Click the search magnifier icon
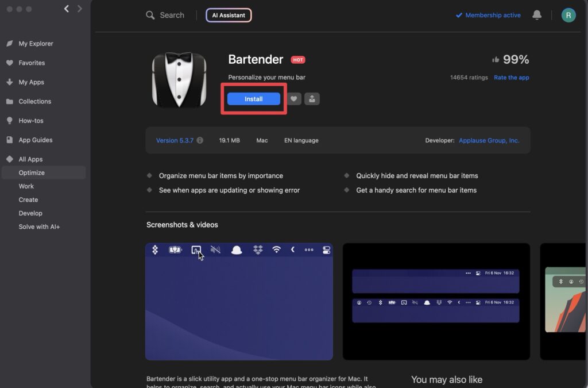 pos(150,16)
